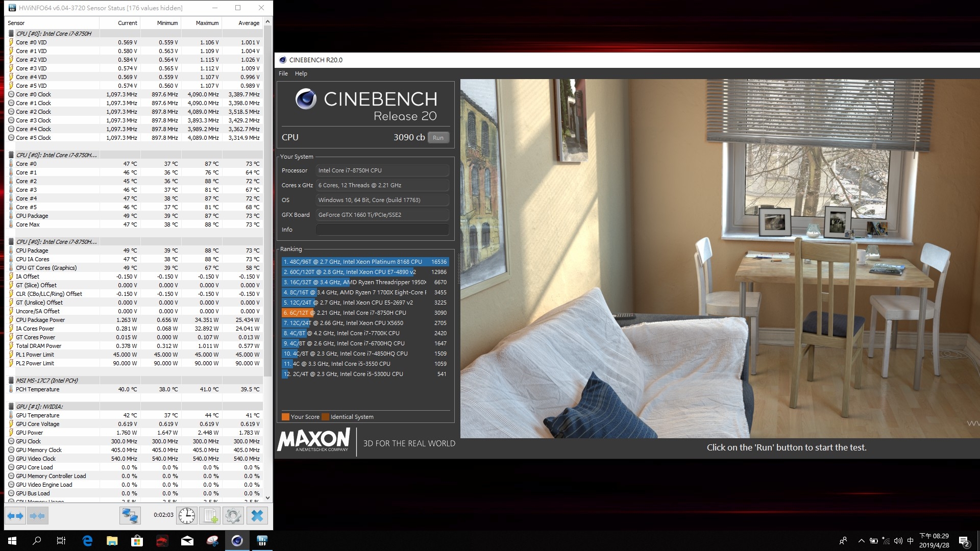The image size is (980, 551).
Task: Switch to HWiNFO taskbar icon
Action: tap(262, 541)
